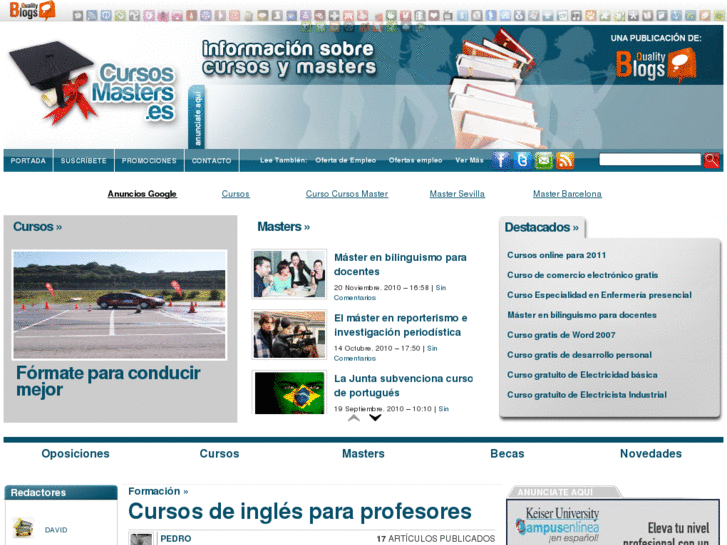Open 'Fórmate para conducir mejor' article
The width and height of the screenshot is (727, 545).
point(108,381)
